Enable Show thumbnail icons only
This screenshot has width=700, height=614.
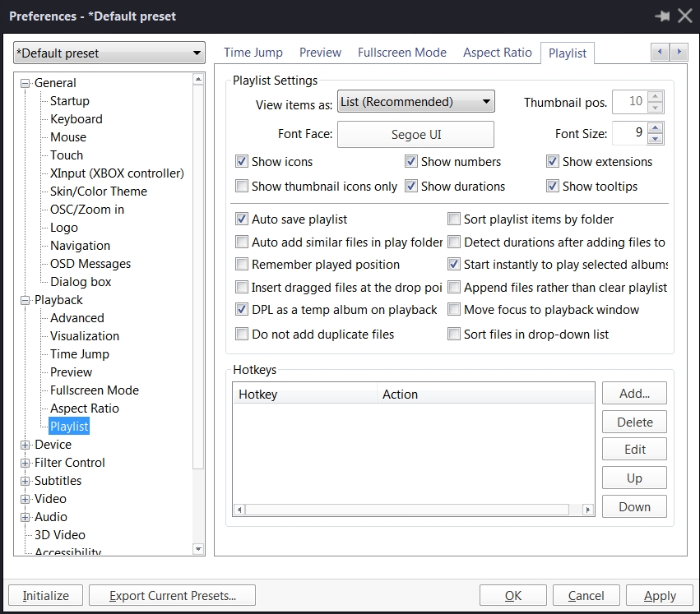242,187
